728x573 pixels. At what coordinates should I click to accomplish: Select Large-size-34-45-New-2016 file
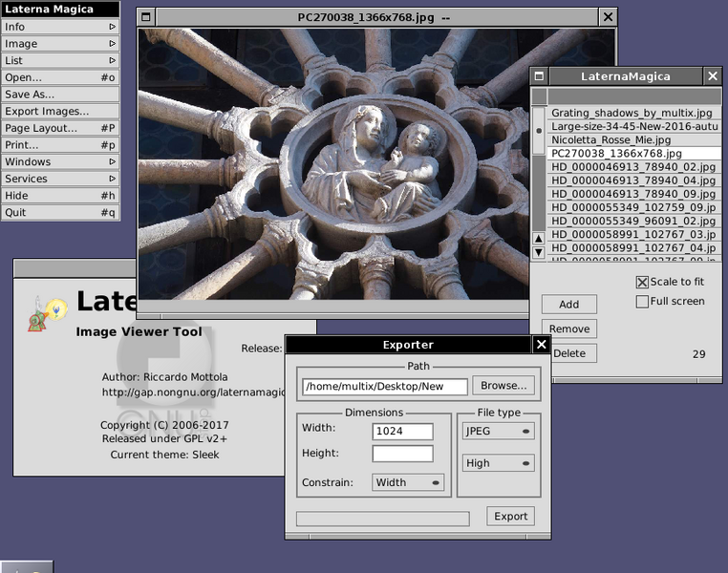click(634, 126)
